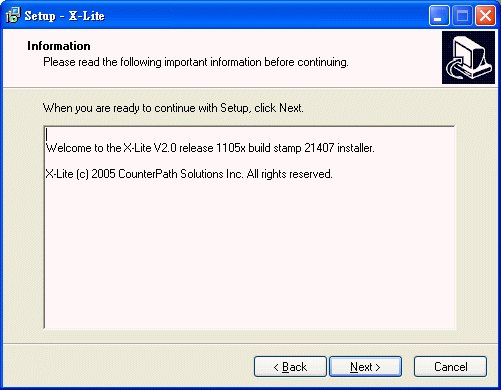Click the 'Setup - X-Lite' title bar text

(x=64, y=16)
